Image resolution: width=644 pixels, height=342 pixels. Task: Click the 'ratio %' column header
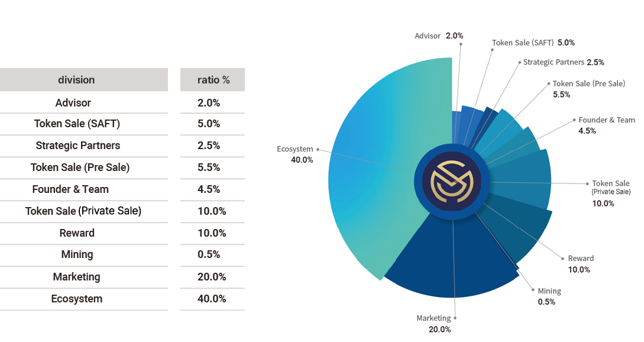(x=212, y=80)
